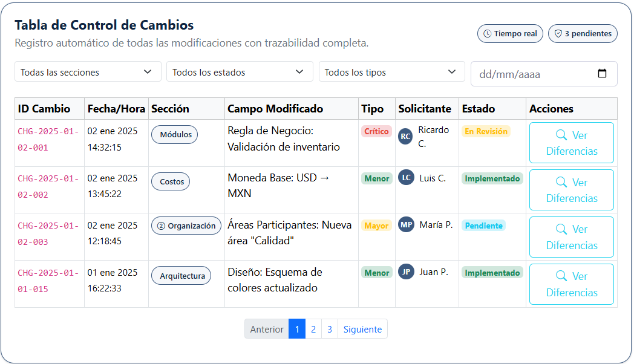Screen dimensions: 634x364
Task: Click the Pendiente status badge
Action: pos(483,226)
